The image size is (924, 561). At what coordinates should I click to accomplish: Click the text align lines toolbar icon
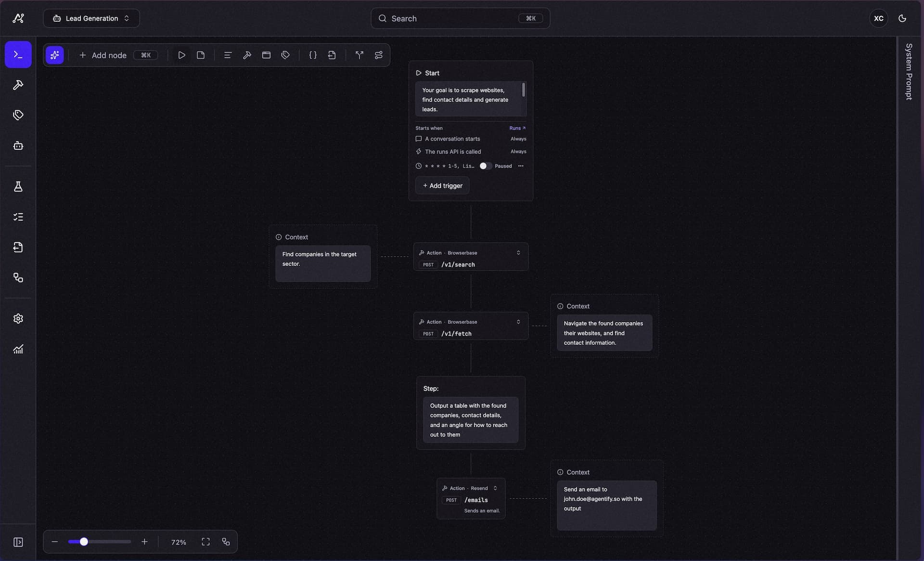228,55
